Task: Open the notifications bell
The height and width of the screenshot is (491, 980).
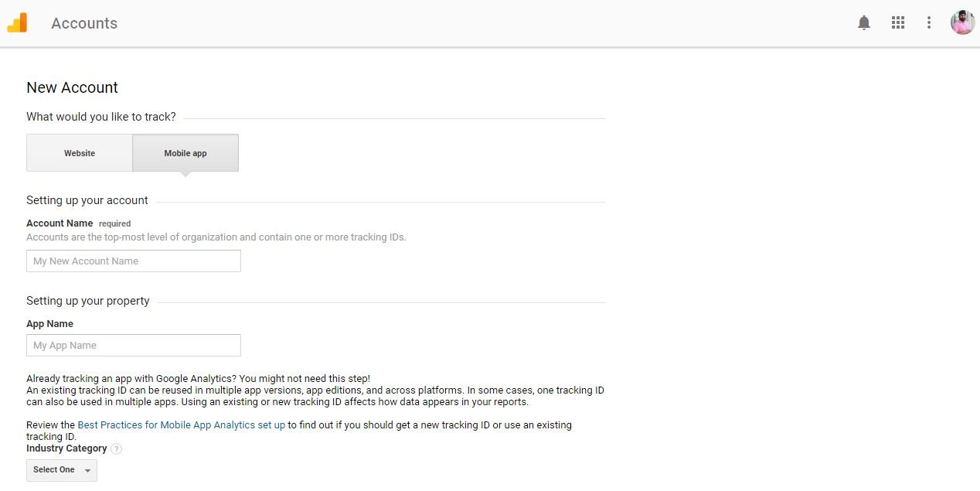Action: (x=864, y=23)
